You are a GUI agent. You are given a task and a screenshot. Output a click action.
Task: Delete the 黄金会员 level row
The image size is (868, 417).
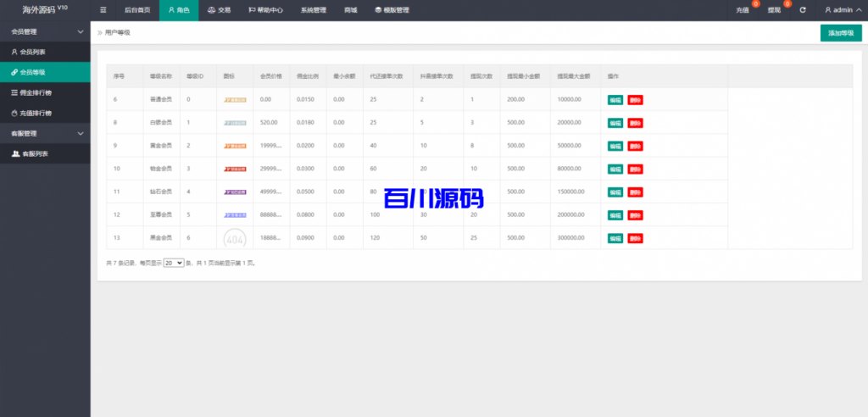[636, 146]
